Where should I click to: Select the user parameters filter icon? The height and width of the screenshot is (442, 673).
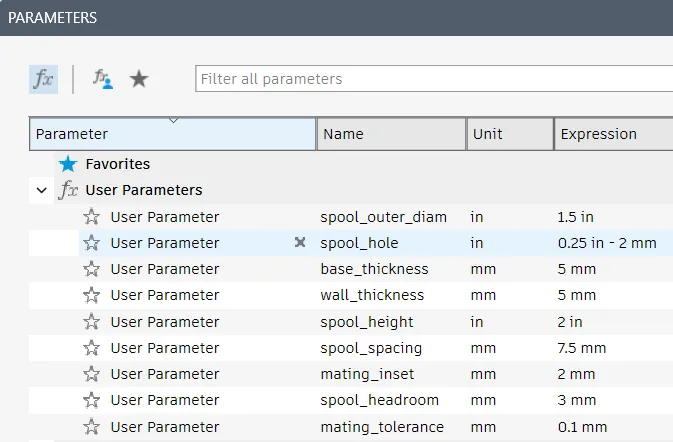[x=103, y=79]
